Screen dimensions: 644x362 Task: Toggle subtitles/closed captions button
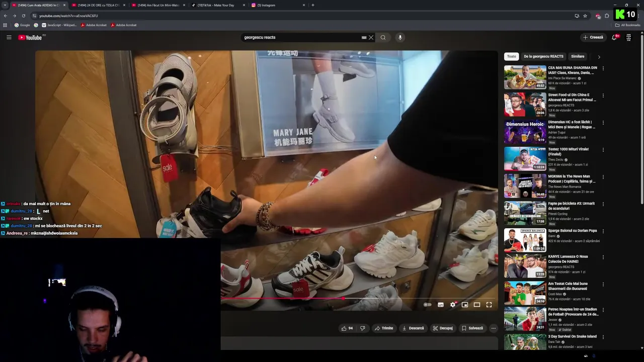[441, 305]
